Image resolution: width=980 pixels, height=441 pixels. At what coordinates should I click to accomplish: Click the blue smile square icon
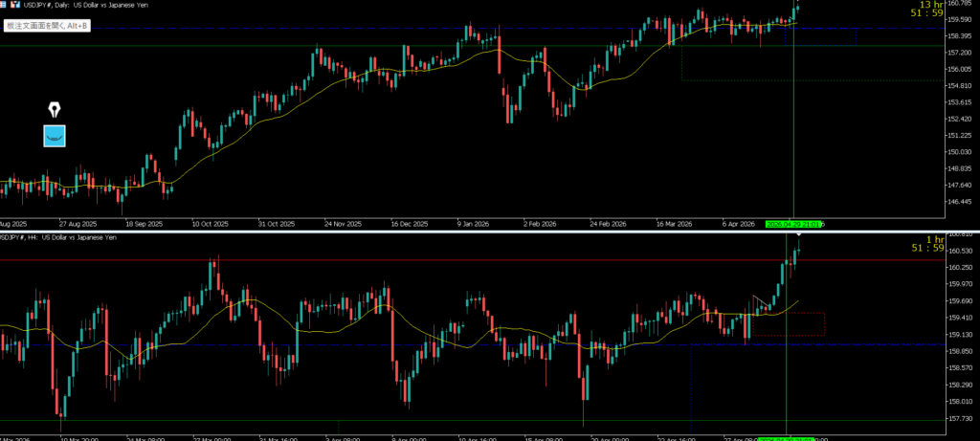click(55, 135)
